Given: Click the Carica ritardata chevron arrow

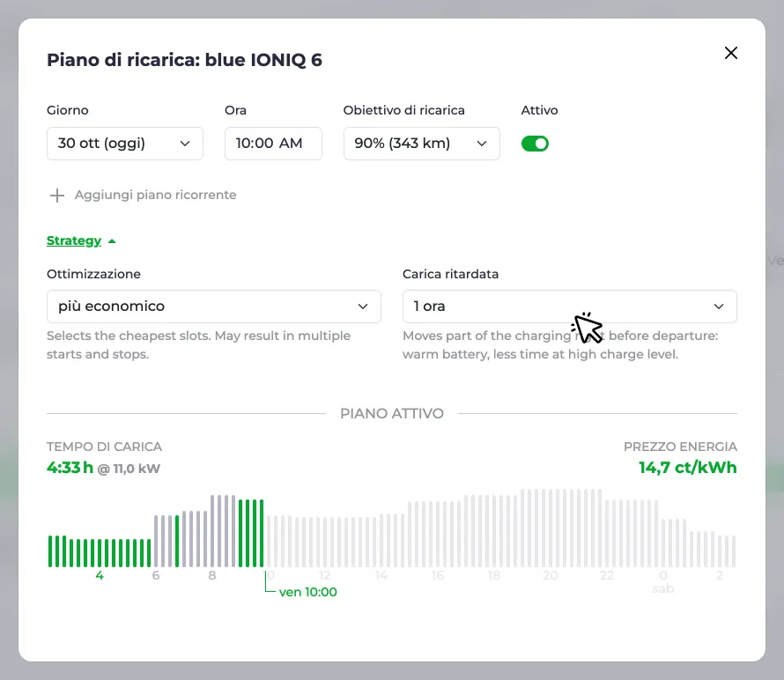Looking at the screenshot, I should tap(719, 307).
